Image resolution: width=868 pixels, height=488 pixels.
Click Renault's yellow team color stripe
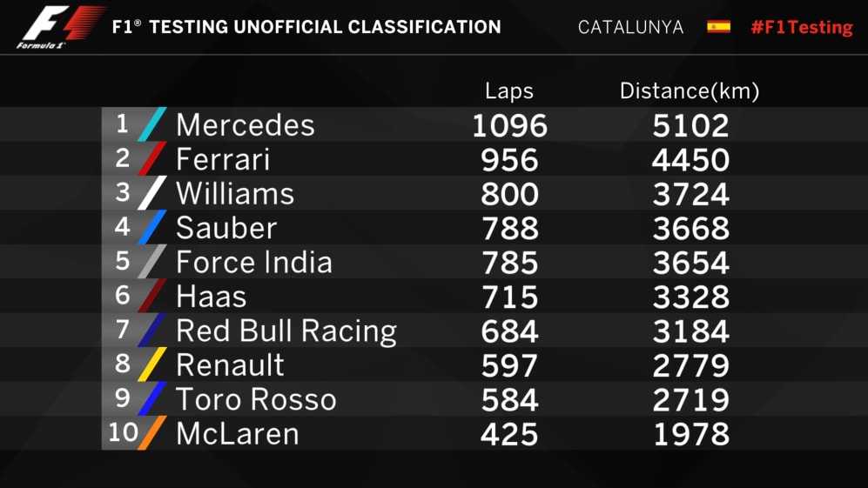click(151, 364)
